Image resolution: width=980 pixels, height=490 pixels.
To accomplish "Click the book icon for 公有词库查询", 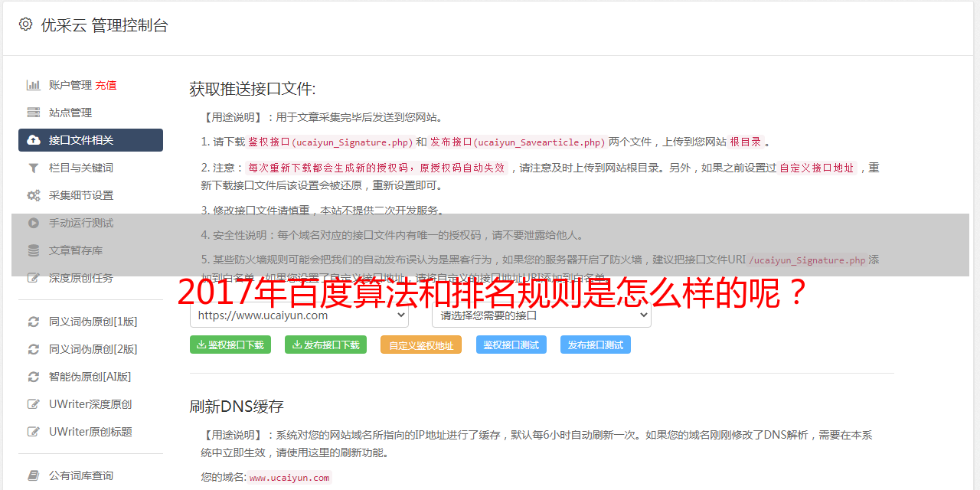I will click(x=34, y=475).
